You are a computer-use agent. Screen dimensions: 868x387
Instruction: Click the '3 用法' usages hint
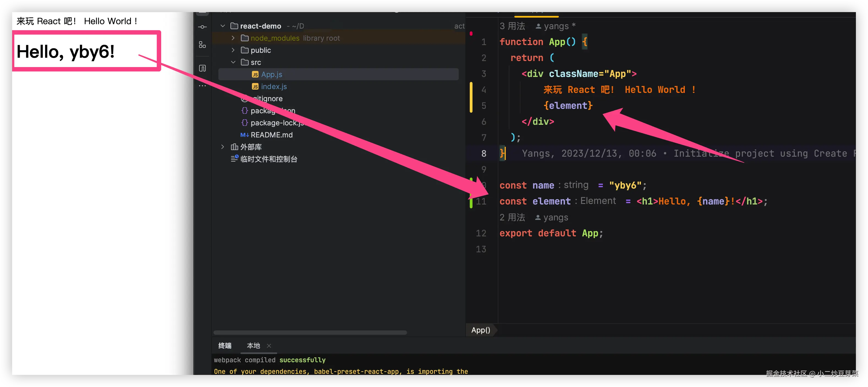(512, 26)
